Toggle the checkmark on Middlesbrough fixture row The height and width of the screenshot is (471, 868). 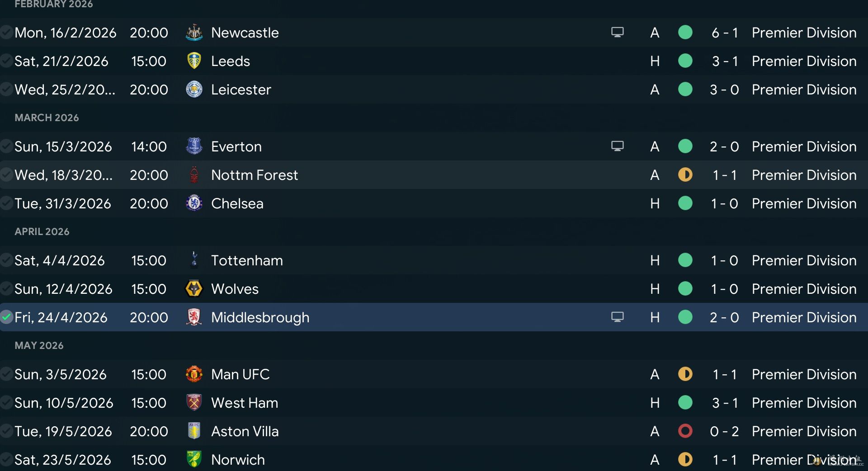(x=6, y=317)
